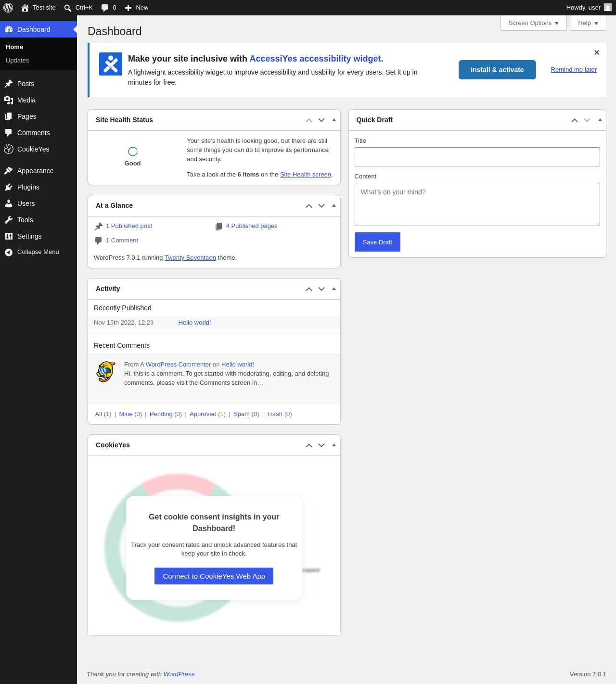Click the user avatar next to Howdy
Screen dimensions: 616x684
(x=608, y=7)
